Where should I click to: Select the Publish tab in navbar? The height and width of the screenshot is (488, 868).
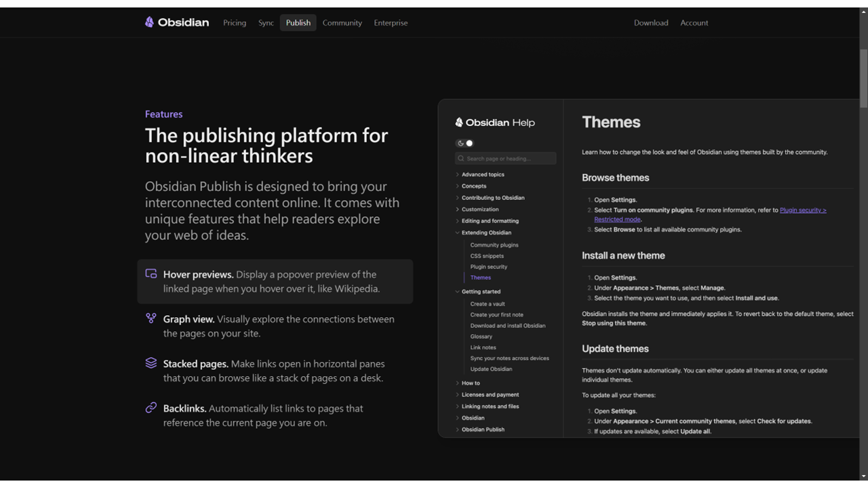[x=298, y=22]
